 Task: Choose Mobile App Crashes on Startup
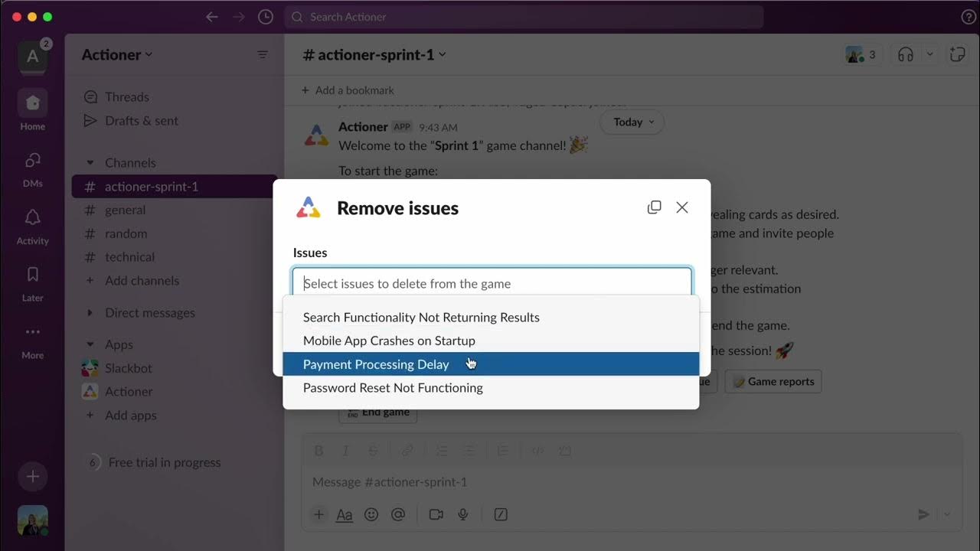tap(491, 341)
